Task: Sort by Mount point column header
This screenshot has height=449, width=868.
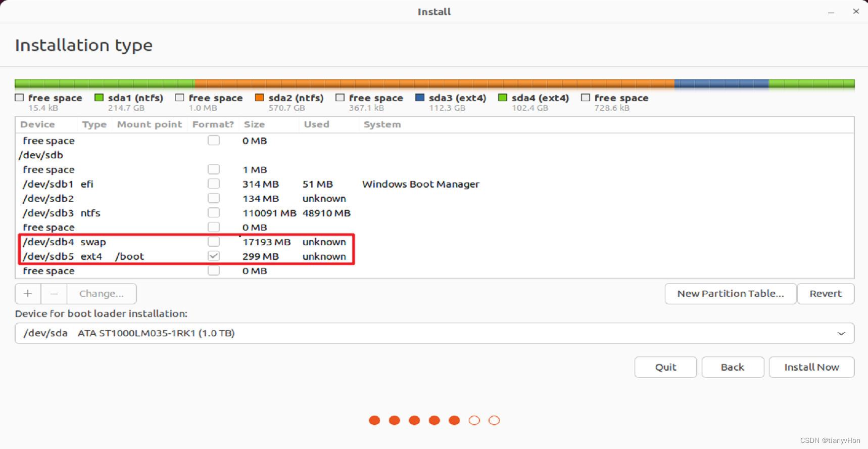Action: [x=150, y=124]
